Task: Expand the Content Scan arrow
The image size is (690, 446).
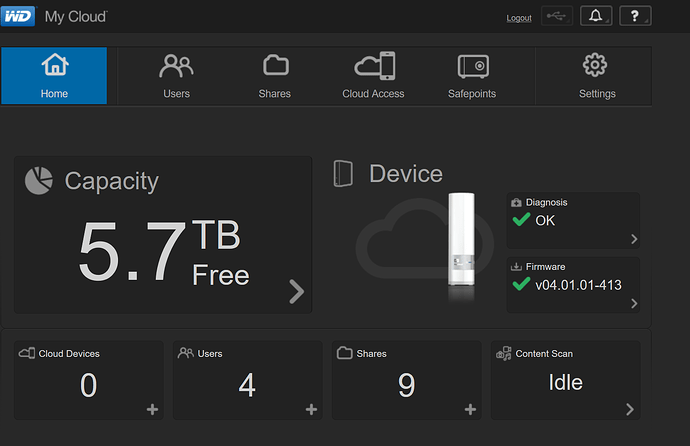Action: coord(630,409)
